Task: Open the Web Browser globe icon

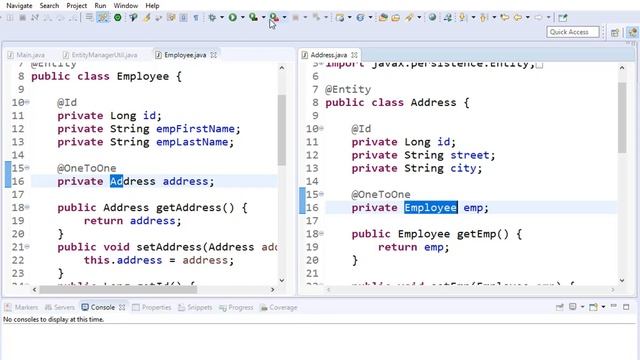Action: click(432, 18)
